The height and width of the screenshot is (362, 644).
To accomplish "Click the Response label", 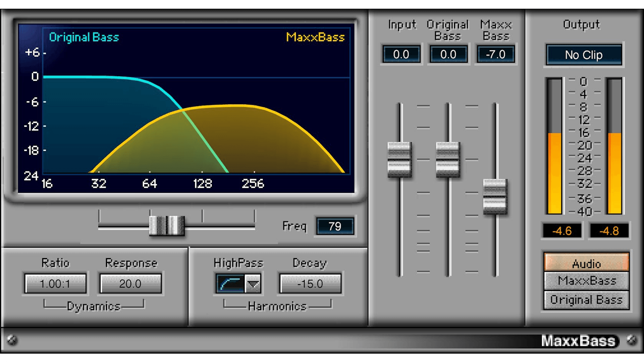I will [131, 263].
